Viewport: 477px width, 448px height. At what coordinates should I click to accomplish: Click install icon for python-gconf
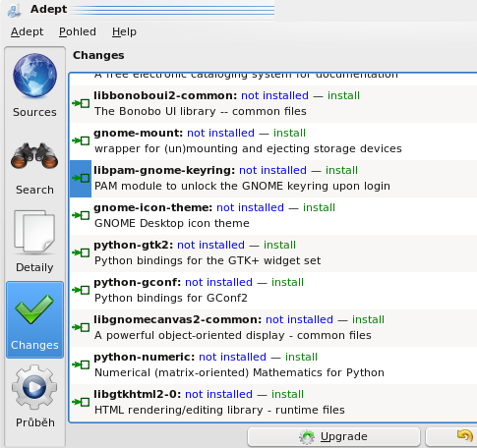[81, 290]
